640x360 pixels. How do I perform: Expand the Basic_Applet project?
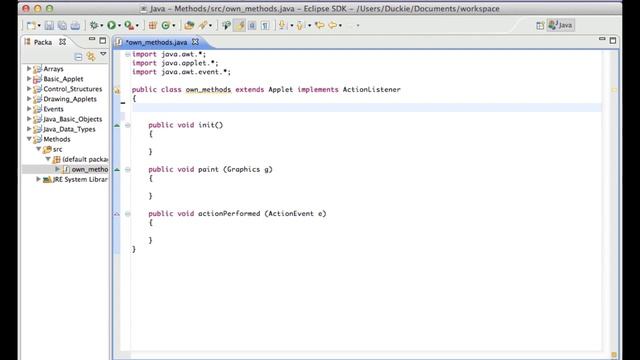tap(29, 78)
